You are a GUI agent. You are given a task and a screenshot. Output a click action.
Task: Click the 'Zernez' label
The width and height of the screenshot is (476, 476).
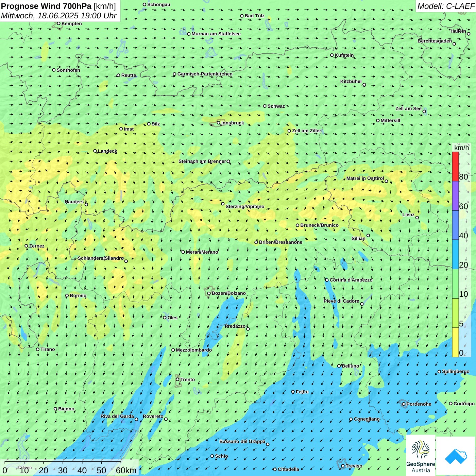point(37,246)
